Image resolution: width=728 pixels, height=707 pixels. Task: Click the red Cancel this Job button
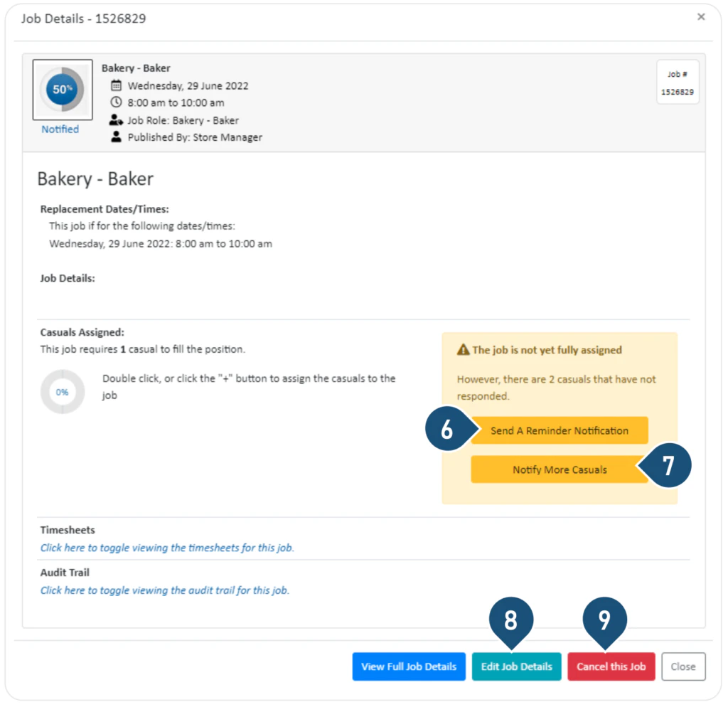[611, 666]
